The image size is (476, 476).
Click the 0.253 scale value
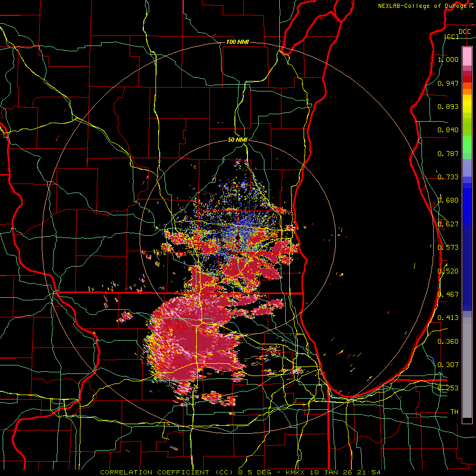click(448, 388)
